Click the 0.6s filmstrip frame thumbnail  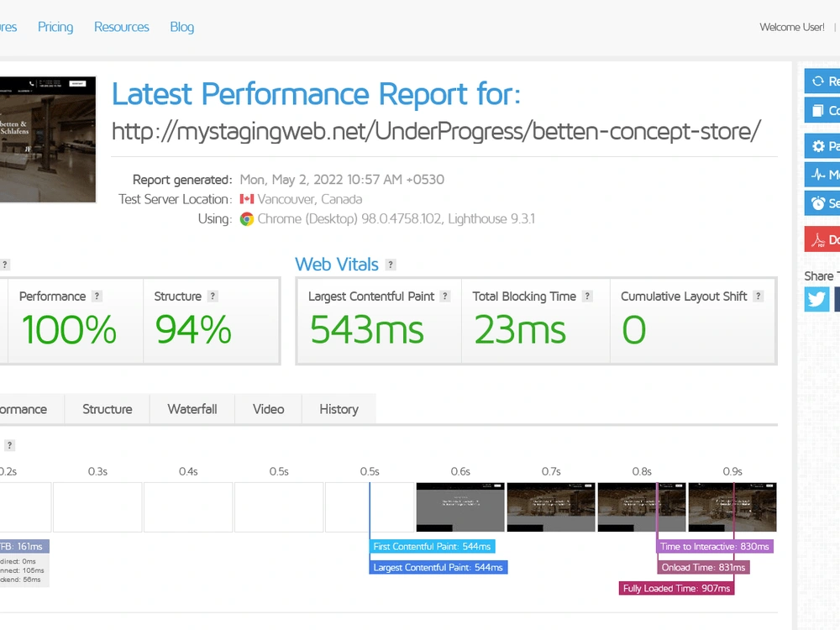click(x=460, y=507)
